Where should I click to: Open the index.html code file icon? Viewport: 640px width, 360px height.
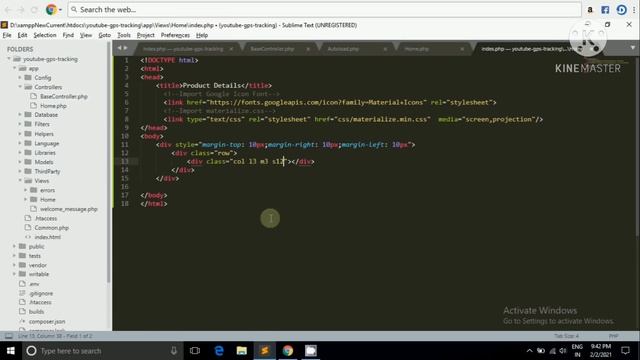pyautogui.click(x=28, y=237)
